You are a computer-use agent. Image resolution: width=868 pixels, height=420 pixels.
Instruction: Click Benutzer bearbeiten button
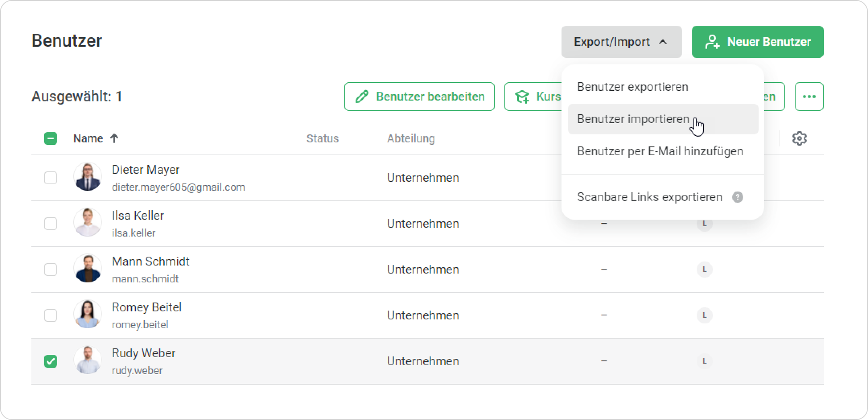tap(419, 97)
